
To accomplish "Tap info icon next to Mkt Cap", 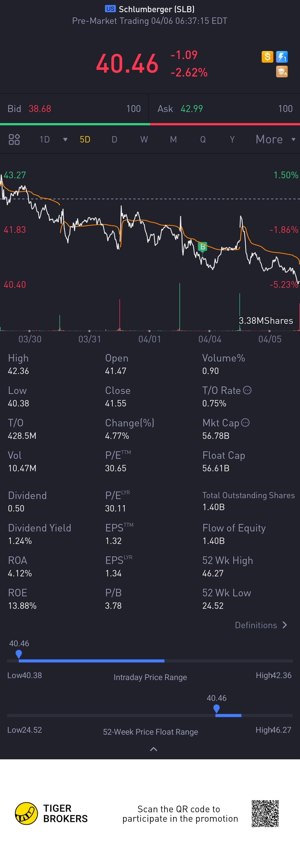I will [245, 422].
